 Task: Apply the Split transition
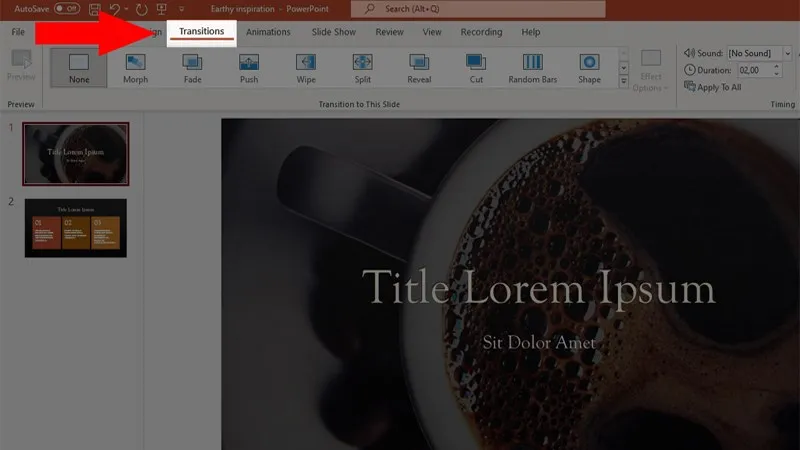pyautogui.click(x=363, y=67)
